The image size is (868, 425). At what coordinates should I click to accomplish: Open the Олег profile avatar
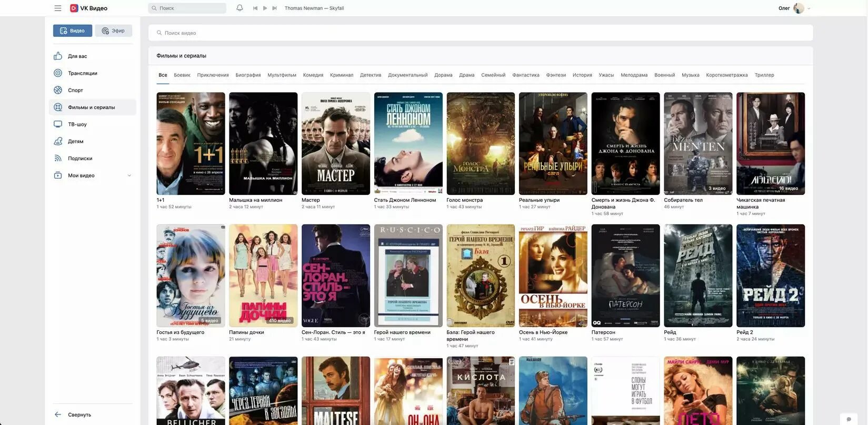click(799, 8)
